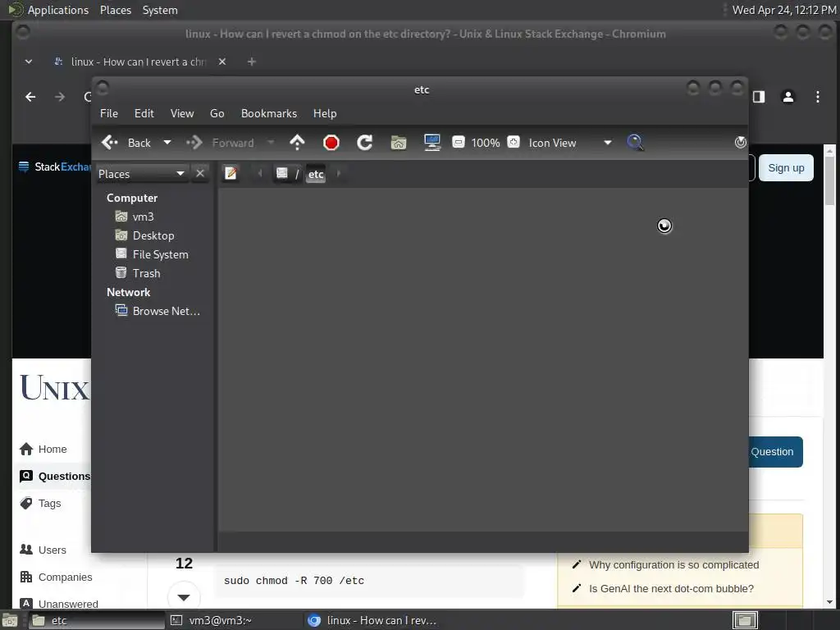Open the Go menu
Viewport: 840px width, 630px height.
pos(217,113)
